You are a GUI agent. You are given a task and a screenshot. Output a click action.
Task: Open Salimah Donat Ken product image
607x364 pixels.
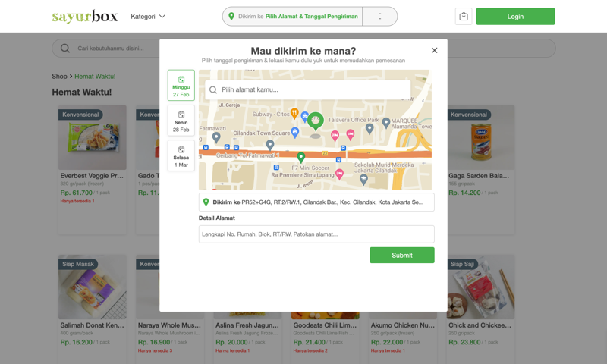click(x=92, y=287)
